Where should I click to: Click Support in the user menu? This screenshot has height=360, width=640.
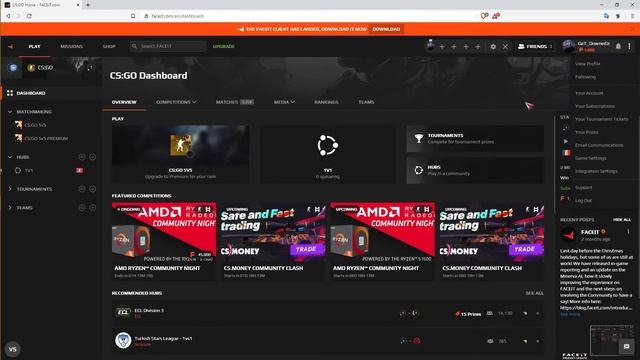point(583,187)
